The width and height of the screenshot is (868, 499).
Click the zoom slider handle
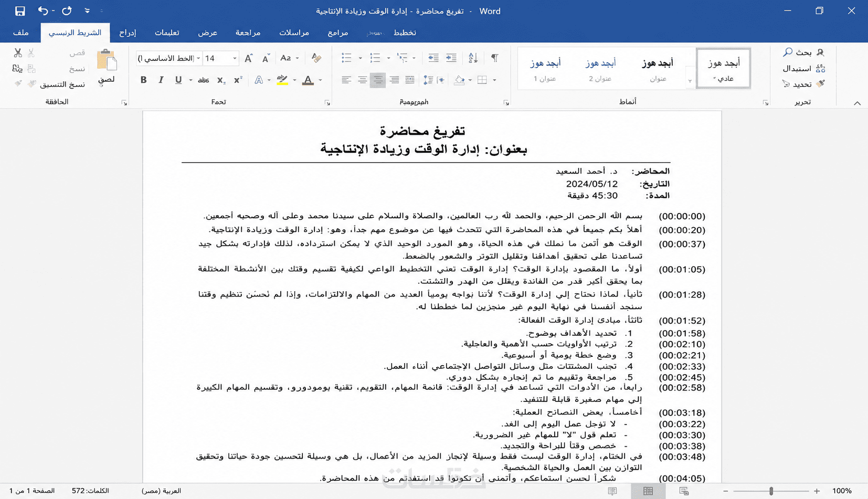[771, 491]
